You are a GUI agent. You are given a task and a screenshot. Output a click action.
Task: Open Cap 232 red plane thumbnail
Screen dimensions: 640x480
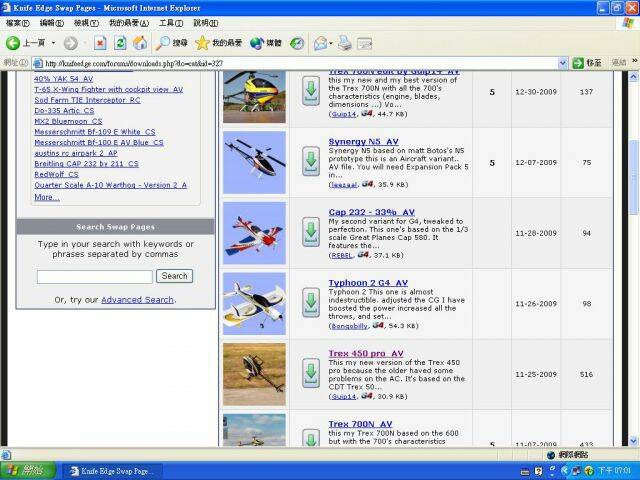click(x=254, y=233)
